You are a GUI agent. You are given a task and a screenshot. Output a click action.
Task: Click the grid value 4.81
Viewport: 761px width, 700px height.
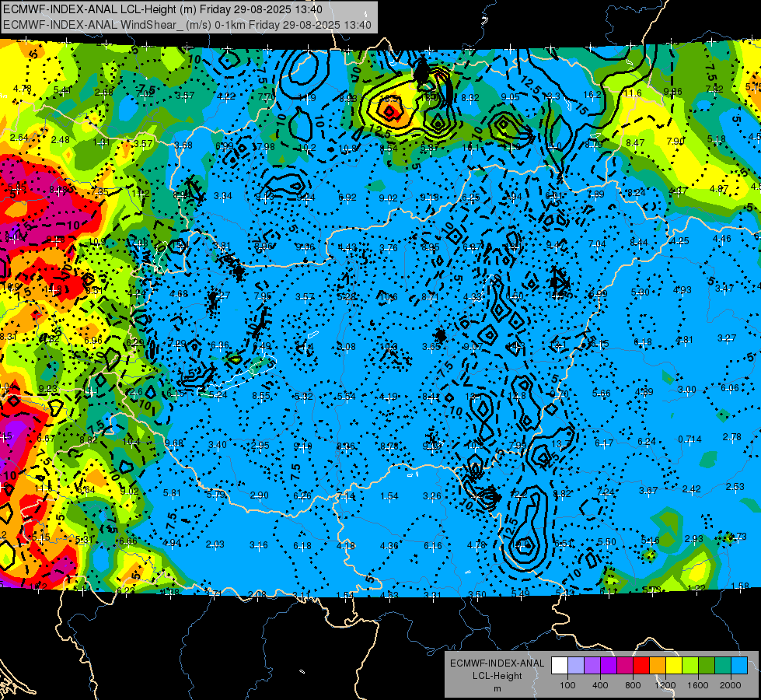684,340
